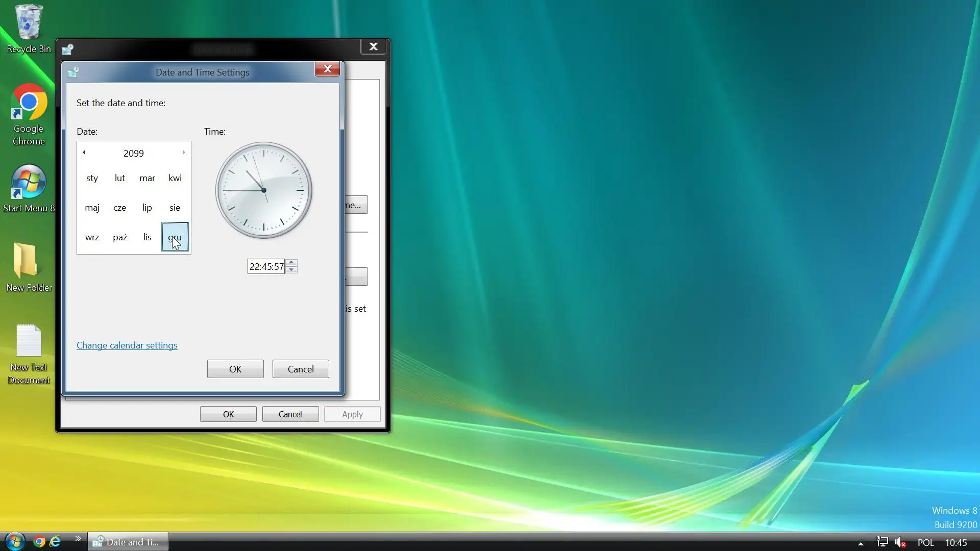Click the muted volume tray icon
Image resolution: width=980 pixels, height=551 pixels.
pyautogui.click(x=900, y=542)
